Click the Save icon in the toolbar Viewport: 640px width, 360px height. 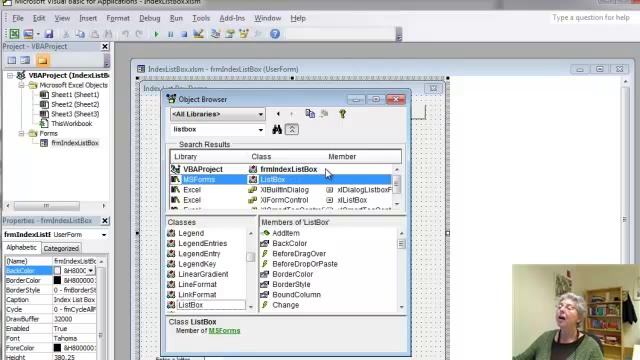click(49, 34)
